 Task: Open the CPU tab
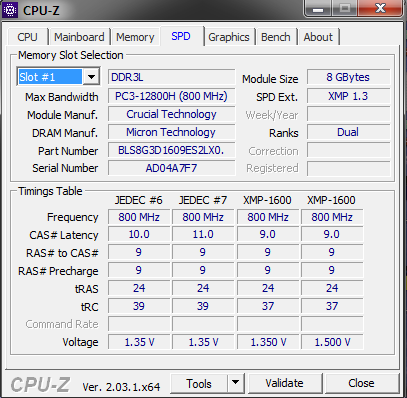[27, 37]
